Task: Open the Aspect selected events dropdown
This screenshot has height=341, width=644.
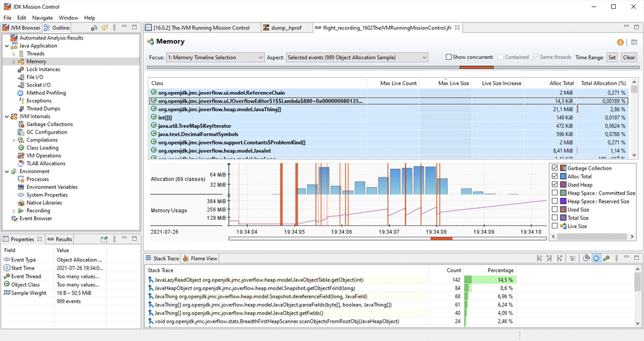Action: tap(357, 57)
